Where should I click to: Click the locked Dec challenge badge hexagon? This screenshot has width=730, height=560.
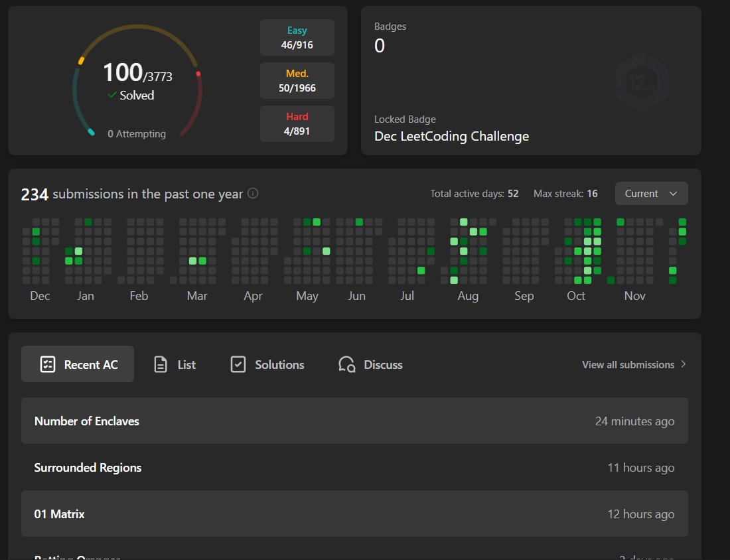(x=642, y=82)
